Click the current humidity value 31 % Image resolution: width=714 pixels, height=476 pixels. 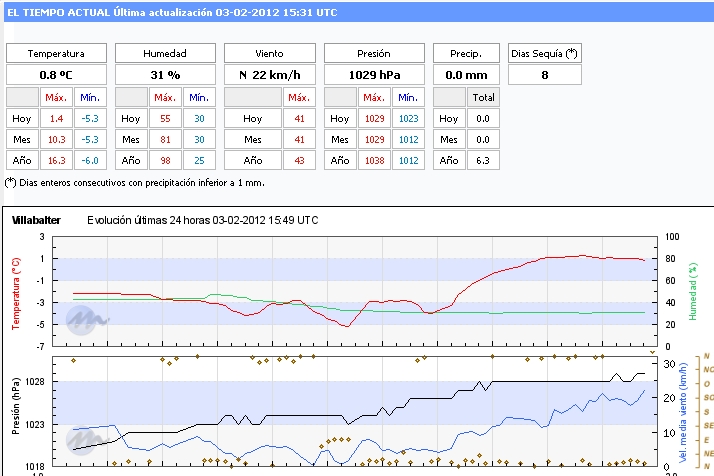point(165,75)
